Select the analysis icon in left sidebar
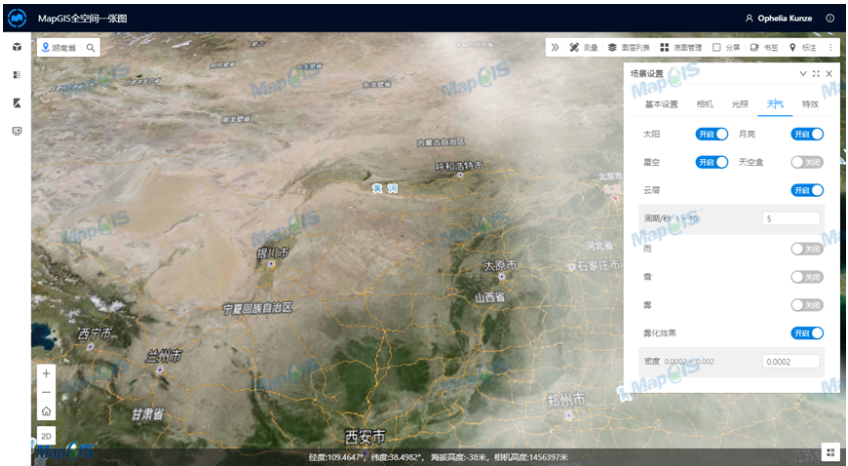This screenshot has width=848, height=466. [x=17, y=103]
